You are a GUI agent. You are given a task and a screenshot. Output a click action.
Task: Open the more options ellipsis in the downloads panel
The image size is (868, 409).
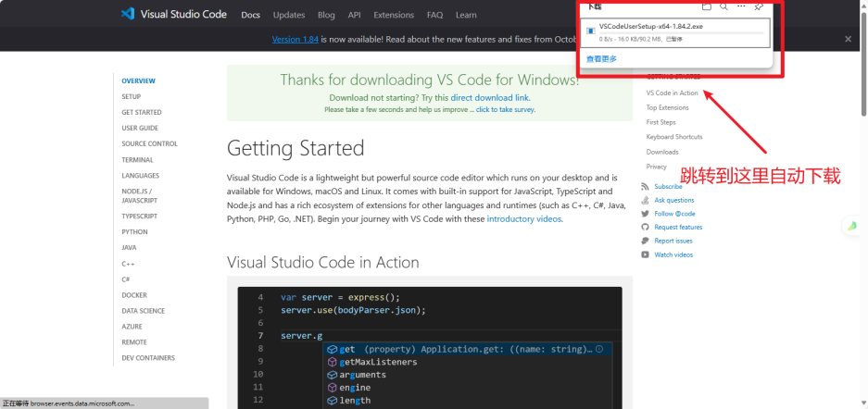pos(741,6)
